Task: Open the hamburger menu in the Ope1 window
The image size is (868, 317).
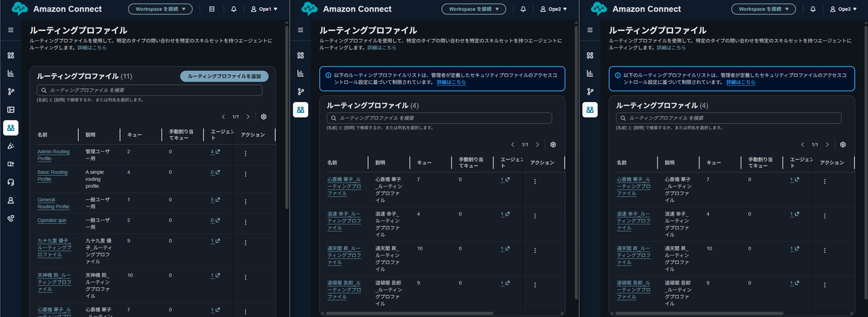Action: coord(10,30)
